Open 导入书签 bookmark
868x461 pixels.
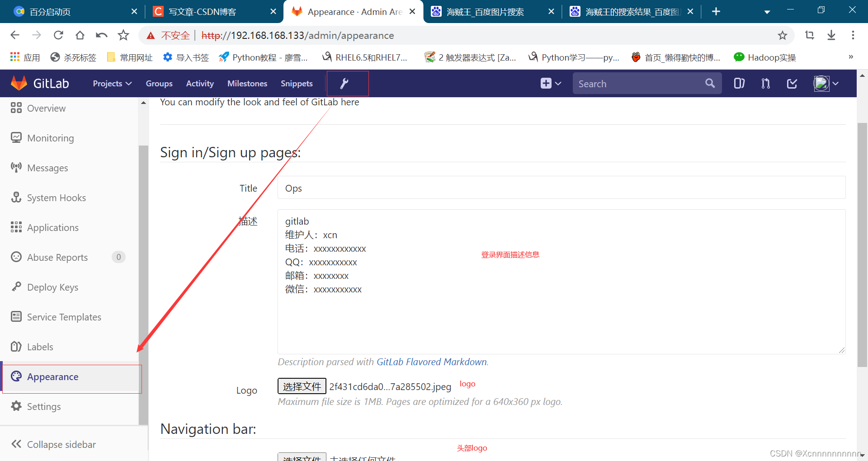pyautogui.click(x=186, y=57)
